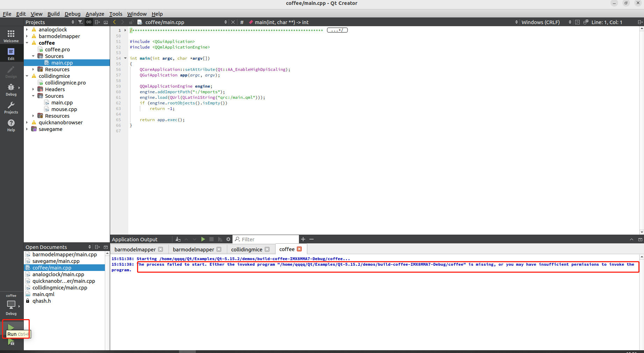
Task: Open the Help mode
Action: tap(11, 125)
